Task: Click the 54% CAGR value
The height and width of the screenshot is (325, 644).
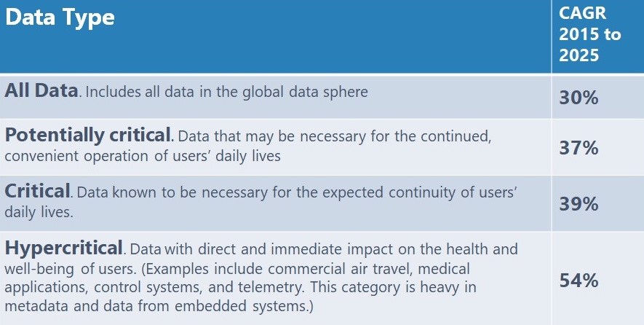Action: 579,281
